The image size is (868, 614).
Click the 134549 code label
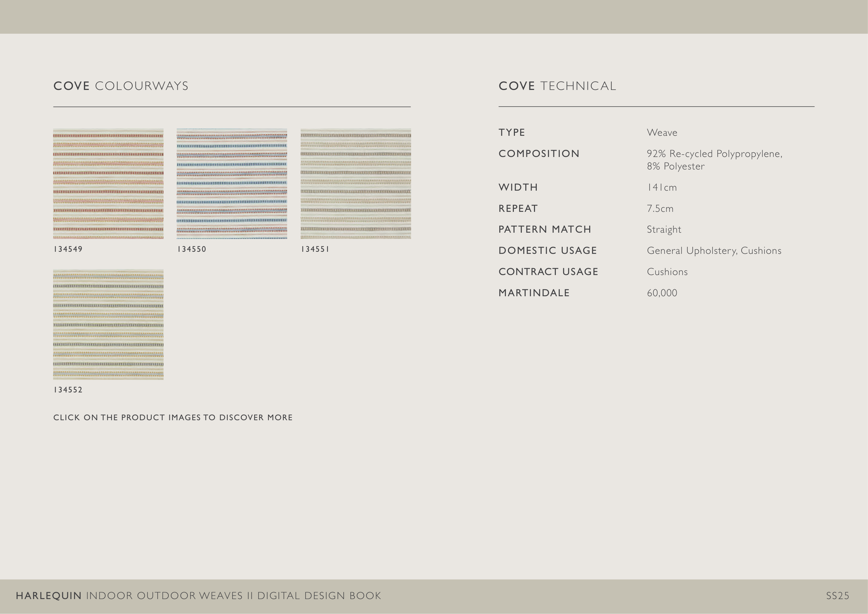pos(68,249)
